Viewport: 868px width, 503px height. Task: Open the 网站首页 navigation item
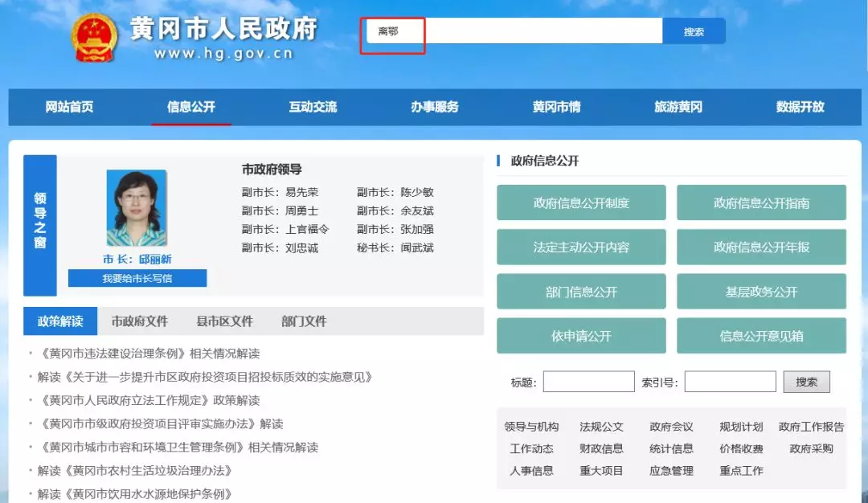click(69, 107)
